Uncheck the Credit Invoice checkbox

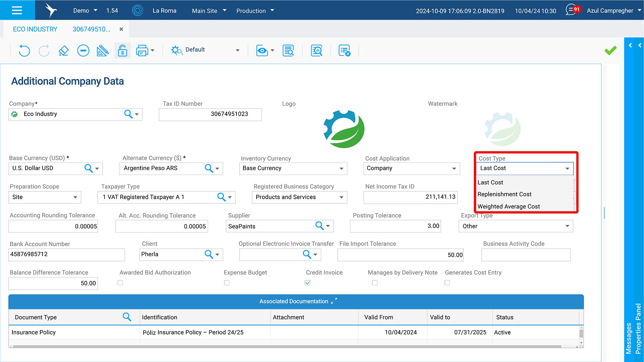(308, 283)
